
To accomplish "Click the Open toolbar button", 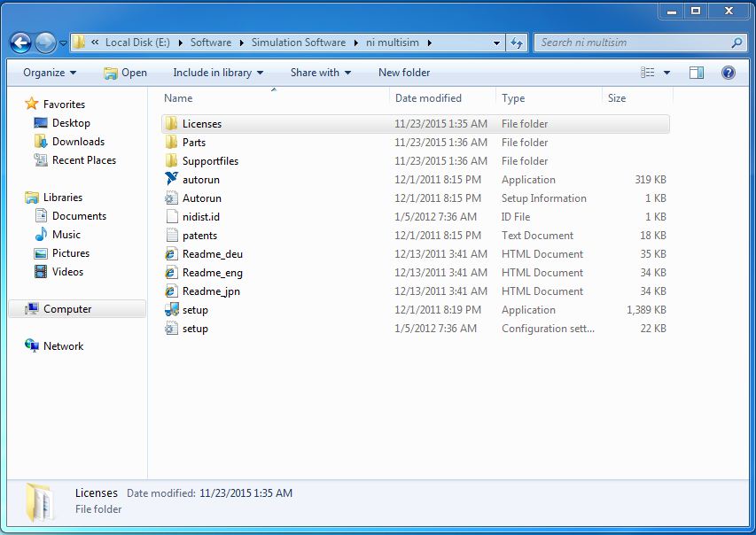I will [125, 73].
